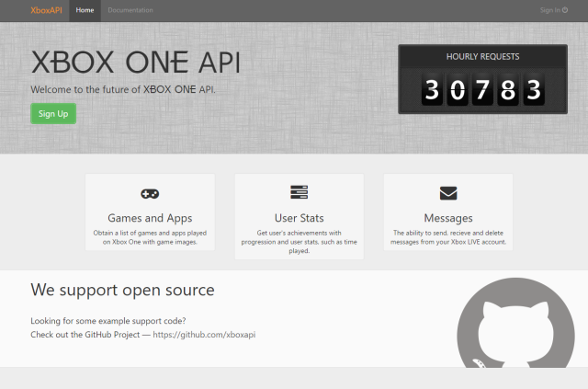Click the server stack icon
Image resolution: width=588 pixels, height=389 pixels.
pyautogui.click(x=299, y=192)
